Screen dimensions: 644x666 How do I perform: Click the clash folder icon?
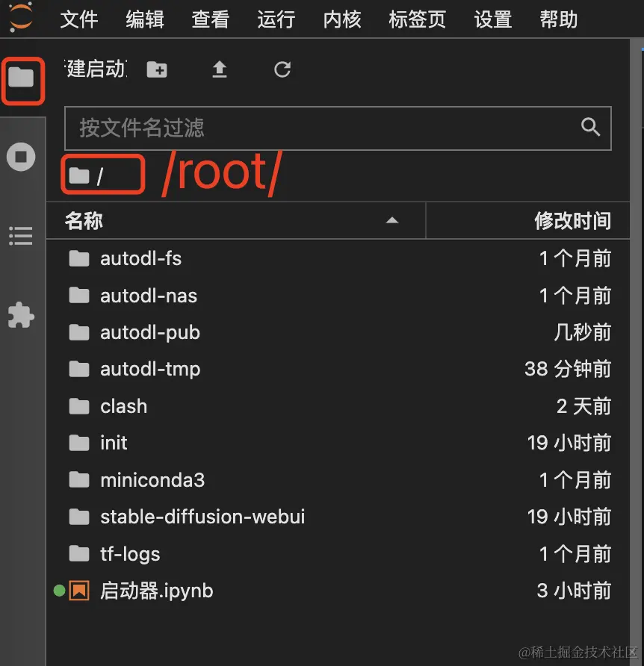click(x=79, y=406)
